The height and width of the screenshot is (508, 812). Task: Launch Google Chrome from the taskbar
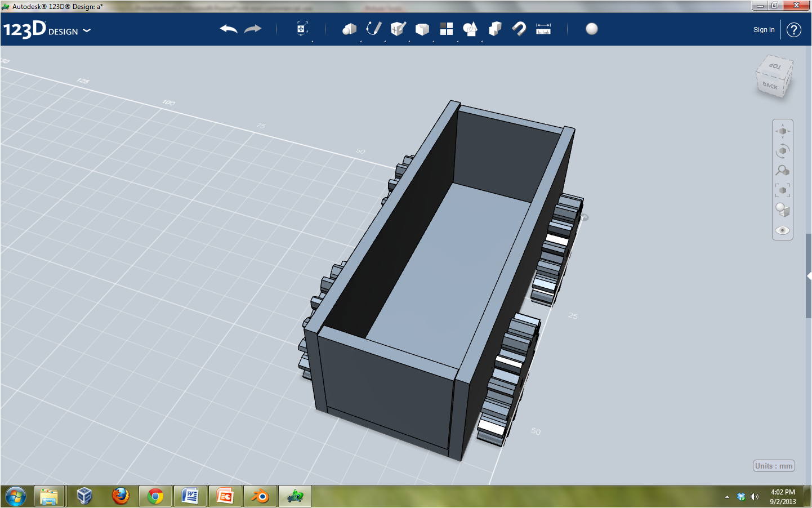[x=155, y=496]
